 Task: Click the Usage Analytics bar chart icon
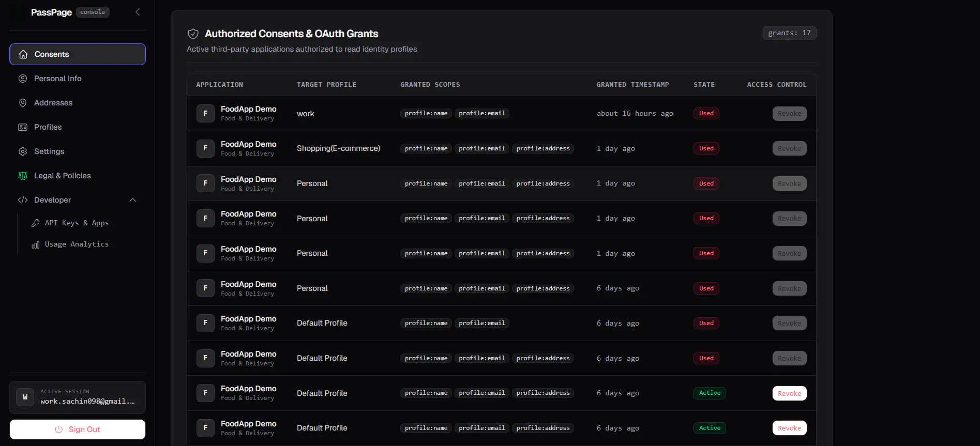pos(36,244)
